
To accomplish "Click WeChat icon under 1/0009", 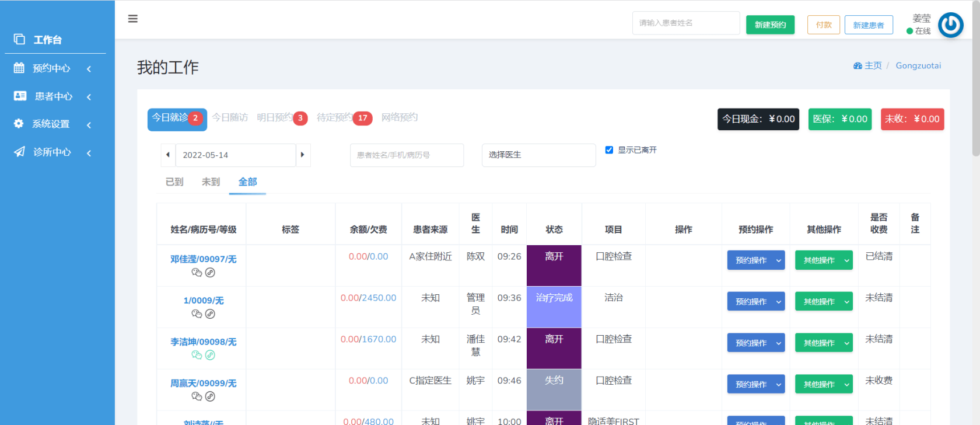I will click(x=197, y=314).
